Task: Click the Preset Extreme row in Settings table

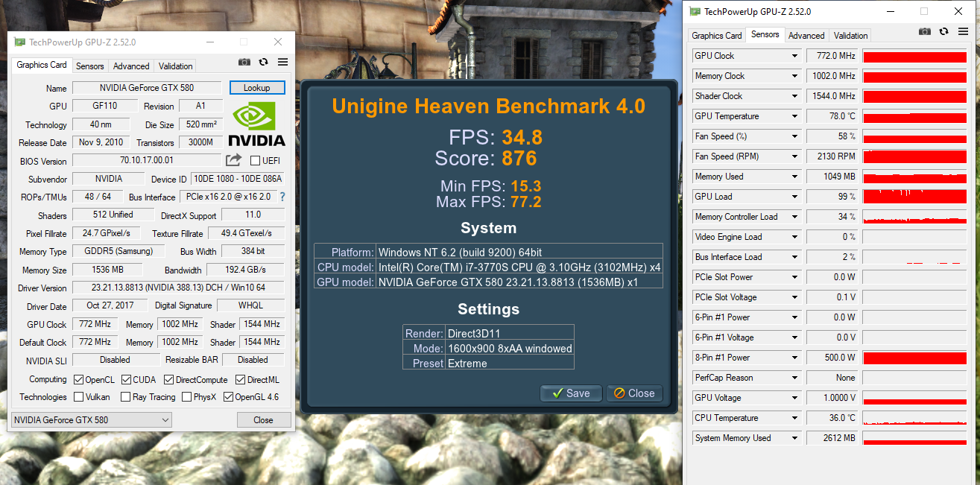Action: coord(488,363)
